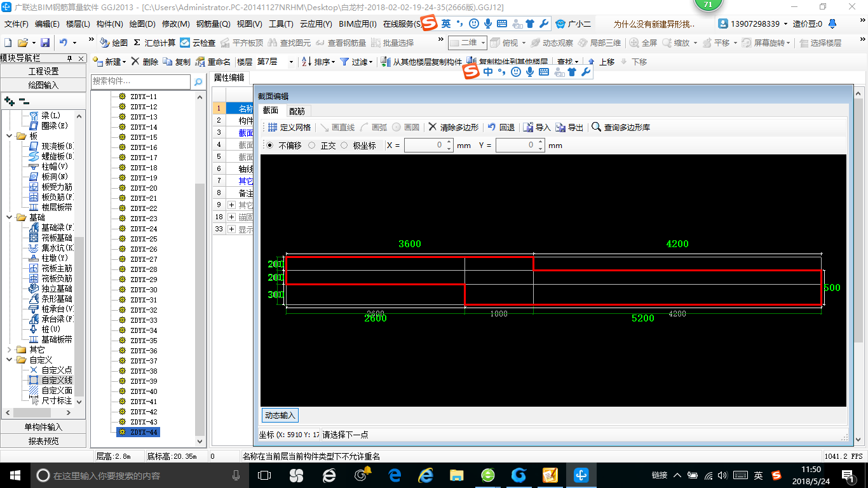868x488 pixels.
Task: Click the Windows Start button
Action: (15, 475)
